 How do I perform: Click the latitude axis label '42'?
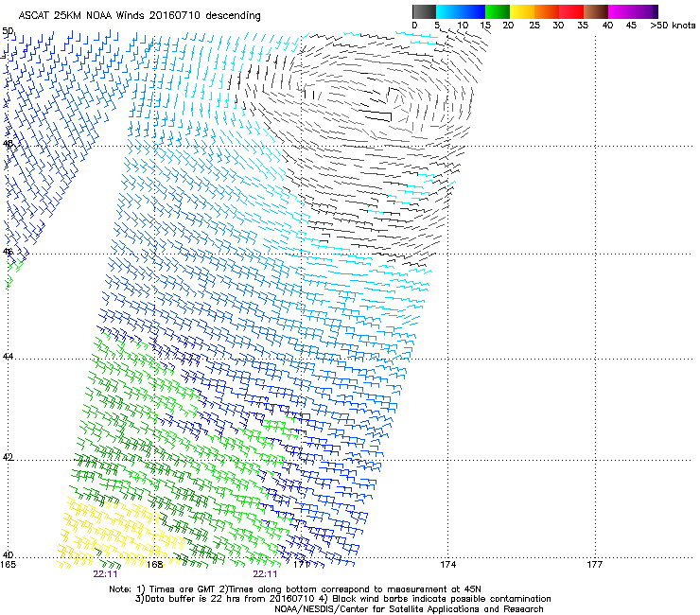[8, 457]
